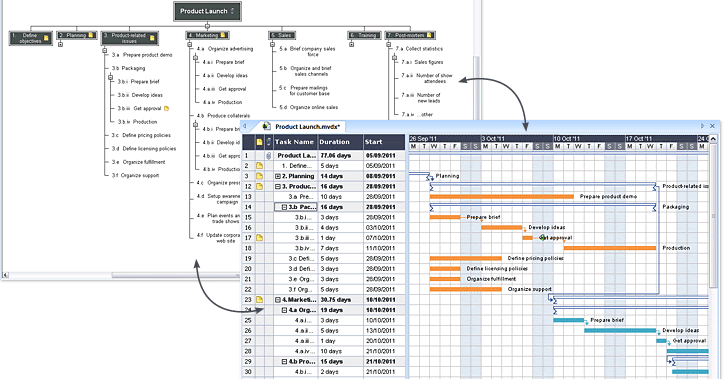
Task: Select the 07/10/2011 start date cell
Action: 384,238
